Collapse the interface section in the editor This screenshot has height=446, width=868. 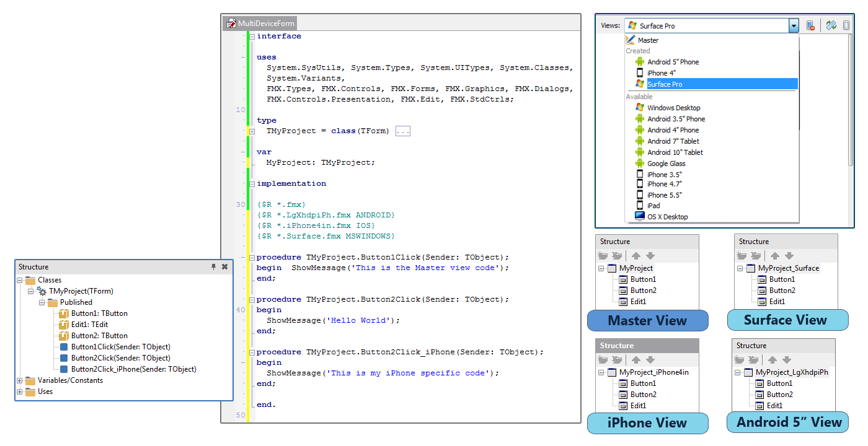coord(251,35)
